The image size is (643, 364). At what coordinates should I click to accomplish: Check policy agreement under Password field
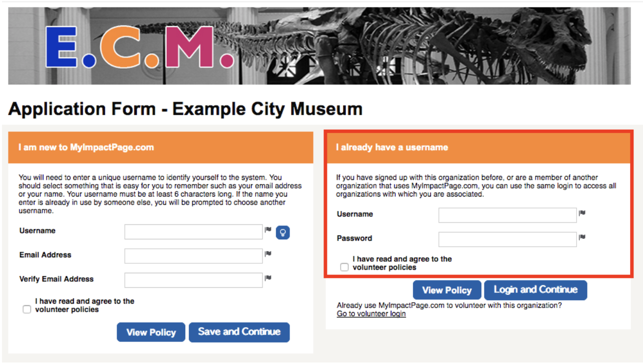click(x=344, y=267)
